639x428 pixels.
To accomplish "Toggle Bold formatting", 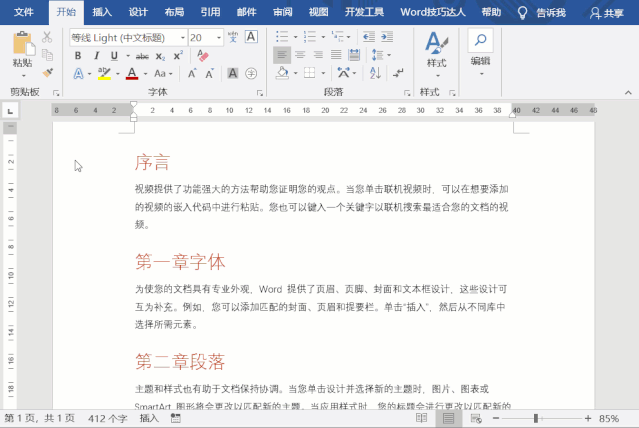I will 79,56.
